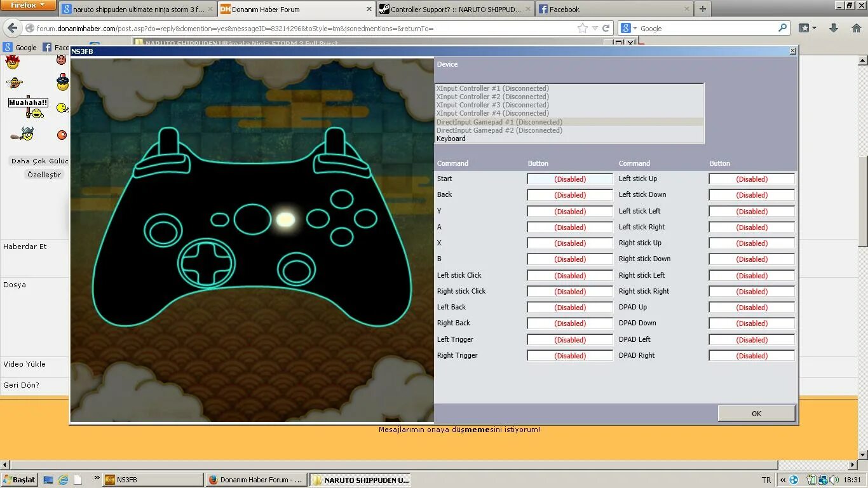
Task: Click the Firefox back arrow button
Action: tap(12, 28)
